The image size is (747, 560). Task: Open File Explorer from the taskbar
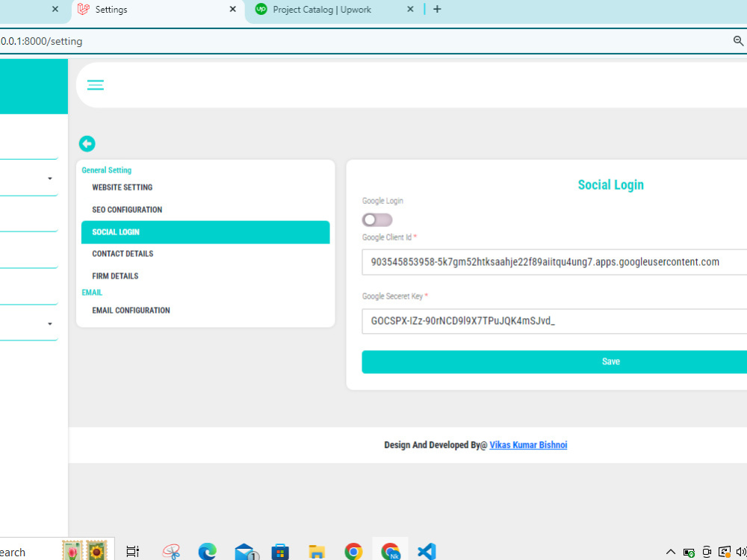click(x=317, y=552)
